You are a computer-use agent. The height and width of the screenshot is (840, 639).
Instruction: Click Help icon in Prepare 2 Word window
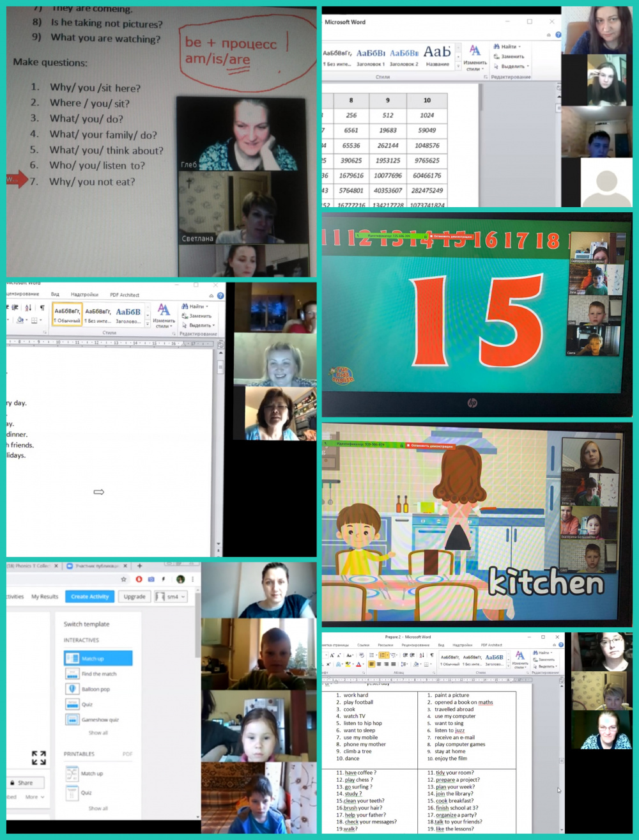[x=560, y=644]
